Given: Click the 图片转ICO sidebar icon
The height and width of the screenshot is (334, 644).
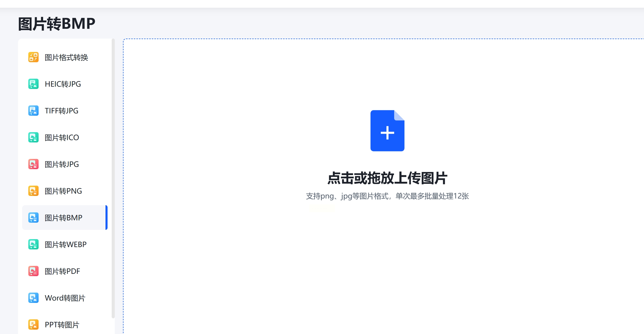Looking at the screenshot, I should 33,137.
